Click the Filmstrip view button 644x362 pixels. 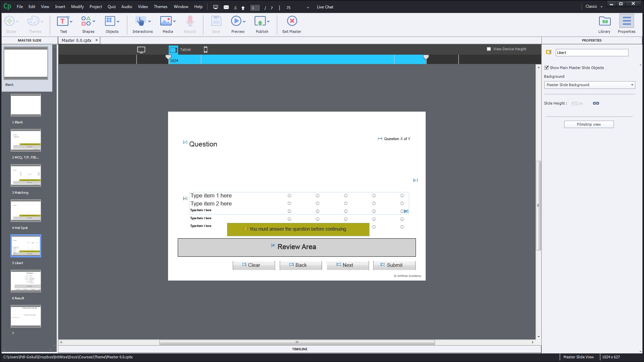coord(589,124)
